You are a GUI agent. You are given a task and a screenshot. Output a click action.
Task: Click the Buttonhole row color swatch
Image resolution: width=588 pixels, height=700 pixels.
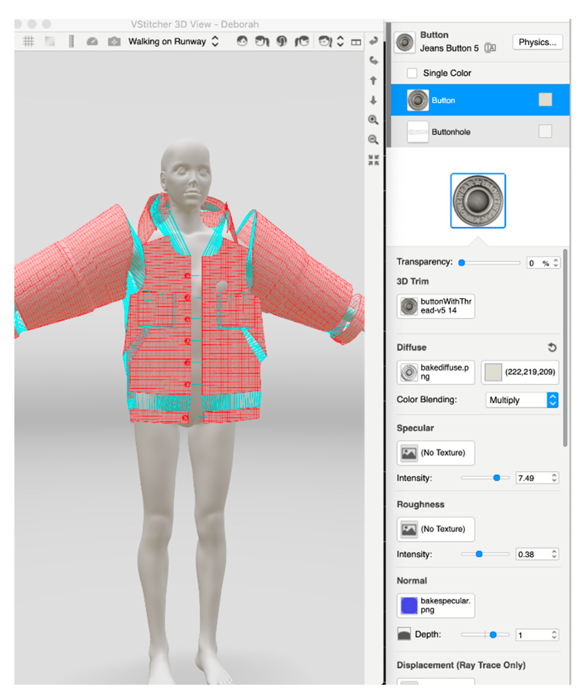(x=545, y=131)
